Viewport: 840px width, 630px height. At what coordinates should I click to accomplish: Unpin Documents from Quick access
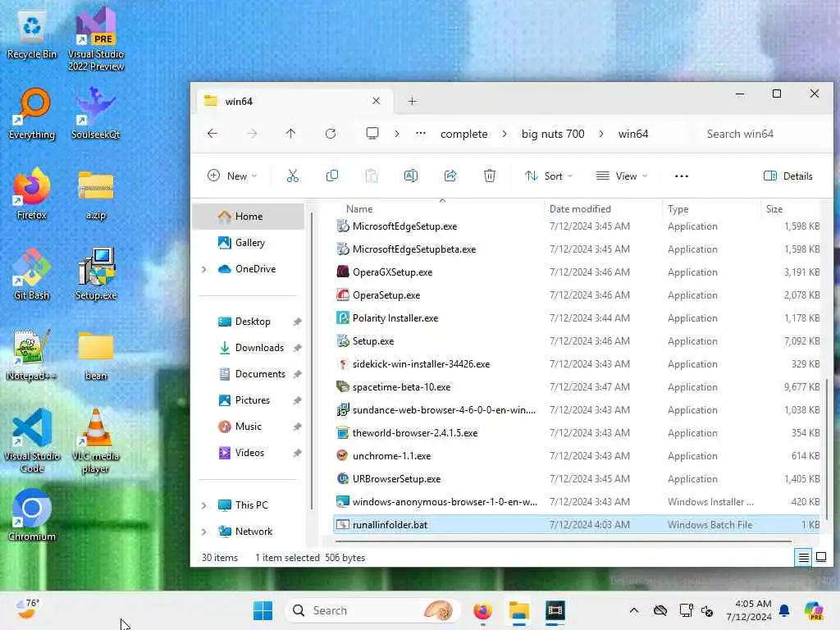pos(297,374)
